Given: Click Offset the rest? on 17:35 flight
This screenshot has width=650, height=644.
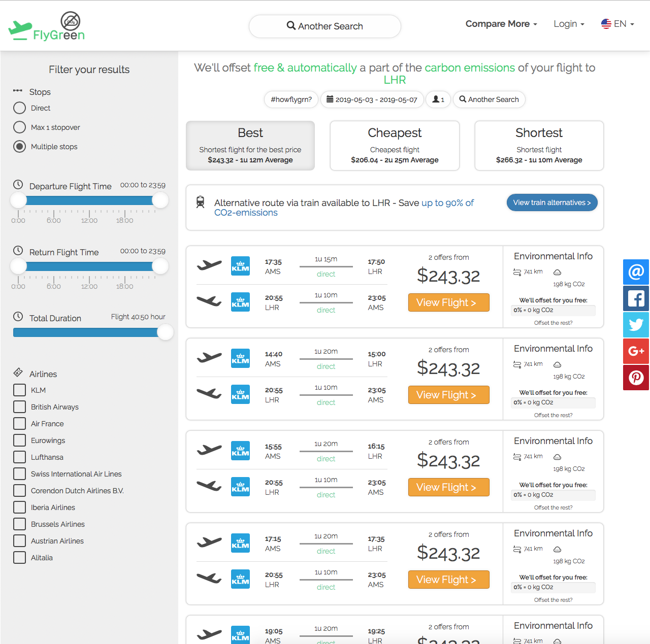Looking at the screenshot, I should tap(553, 323).
